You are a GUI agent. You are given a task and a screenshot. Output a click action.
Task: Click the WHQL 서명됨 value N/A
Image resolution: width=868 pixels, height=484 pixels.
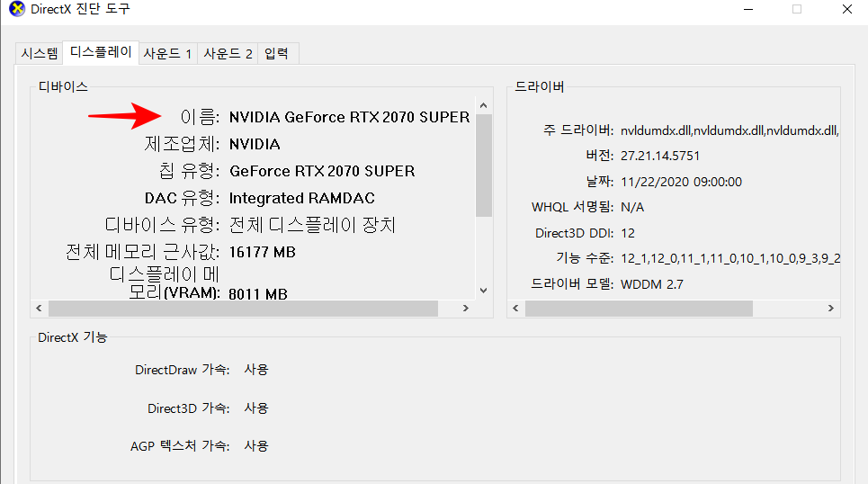point(632,208)
